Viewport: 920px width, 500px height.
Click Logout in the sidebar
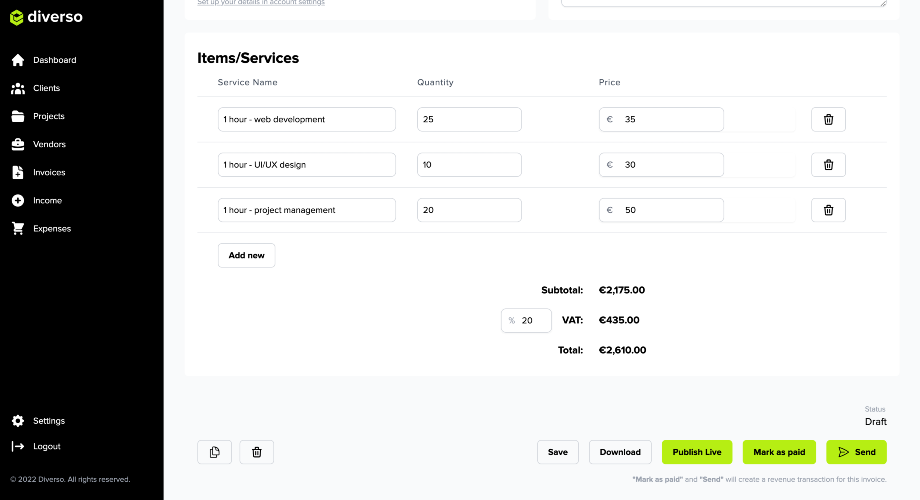(x=46, y=446)
